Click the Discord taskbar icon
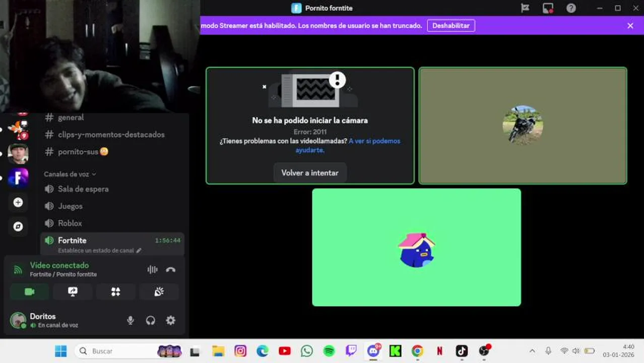644x363 pixels. click(x=373, y=351)
